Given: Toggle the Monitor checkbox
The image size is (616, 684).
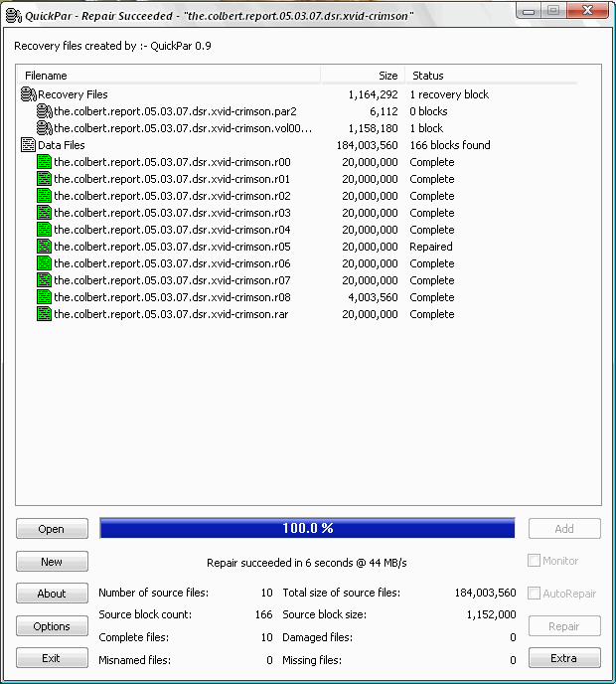Looking at the screenshot, I should (x=535, y=561).
